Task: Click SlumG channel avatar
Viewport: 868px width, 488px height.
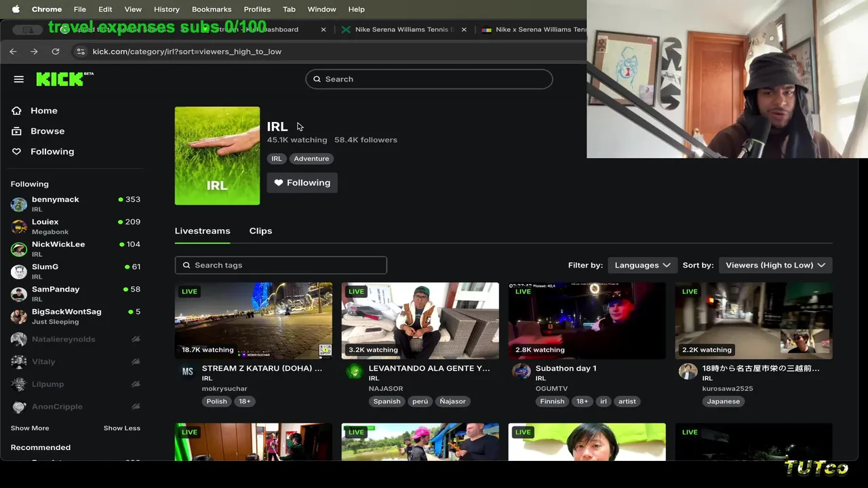Action: tap(19, 271)
